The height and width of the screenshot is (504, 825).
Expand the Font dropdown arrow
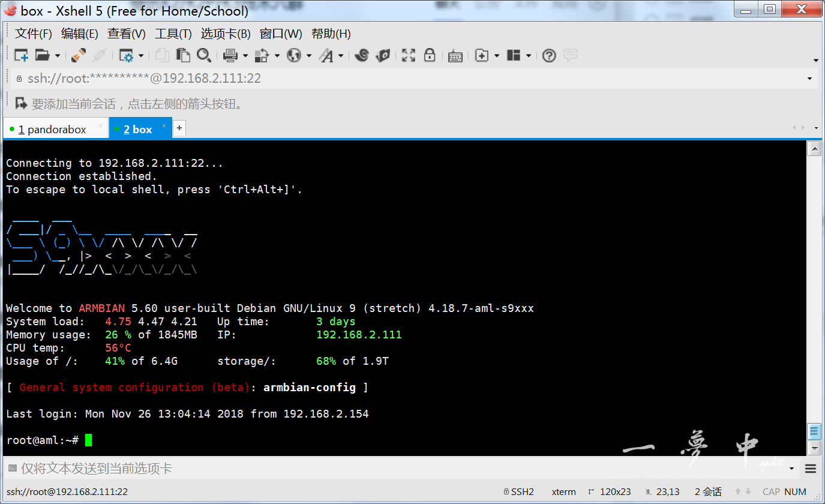click(x=341, y=56)
